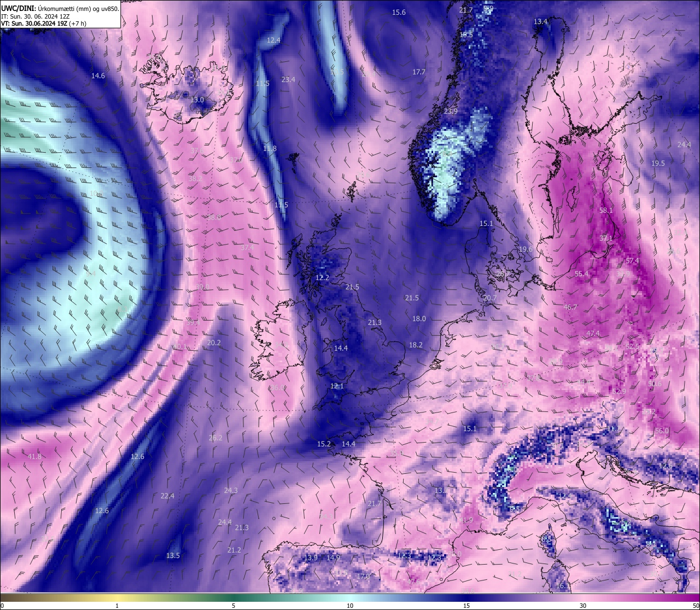The image size is (700, 610).
Task: Click the 10 mark on the color scale
Action: 350,606
